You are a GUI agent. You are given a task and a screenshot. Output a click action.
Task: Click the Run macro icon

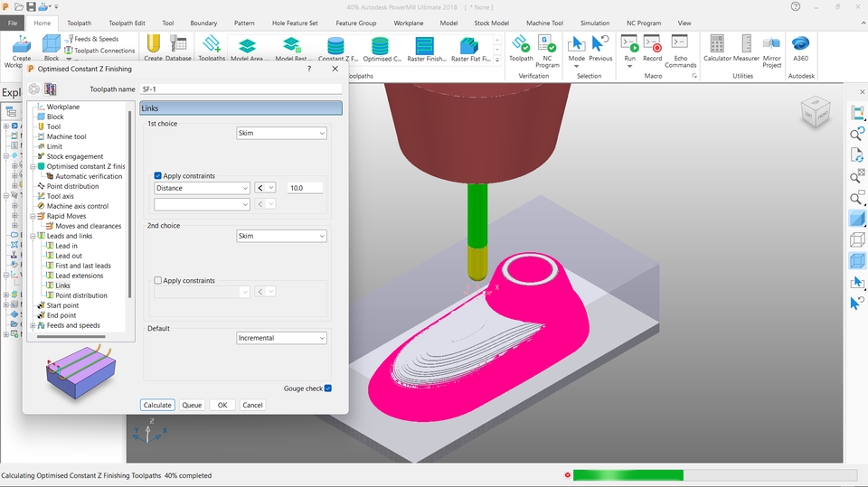(630, 51)
